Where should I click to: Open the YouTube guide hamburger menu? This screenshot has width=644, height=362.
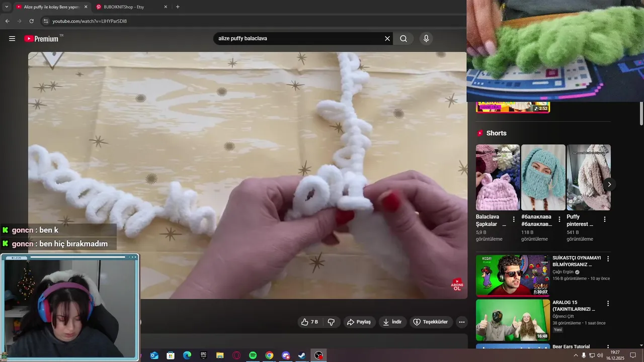pos(12,39)
